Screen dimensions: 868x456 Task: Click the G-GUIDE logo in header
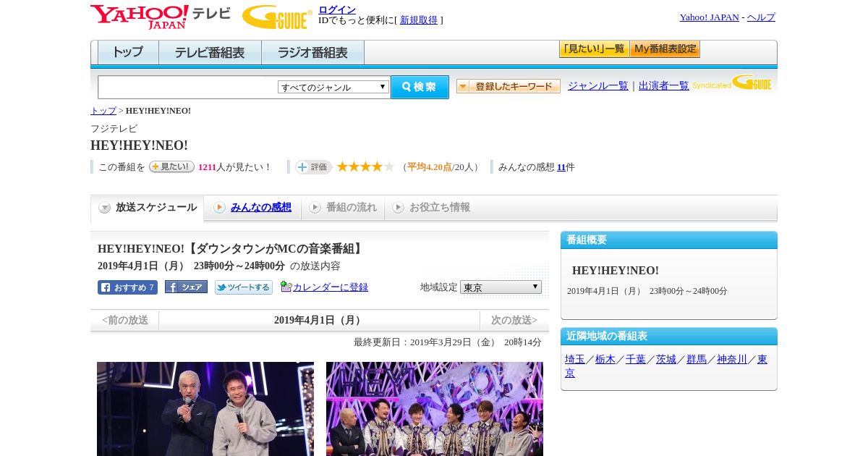click(x=277, y=17)
